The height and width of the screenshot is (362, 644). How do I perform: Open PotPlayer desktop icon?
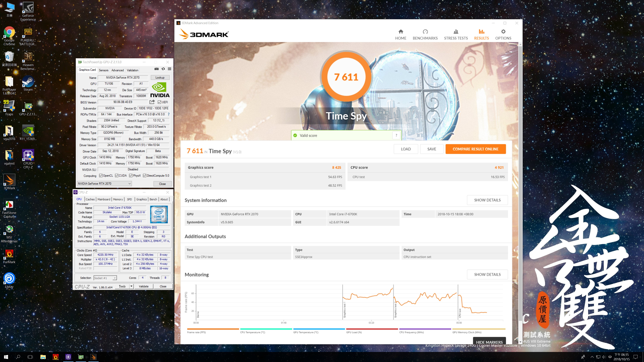9,85
